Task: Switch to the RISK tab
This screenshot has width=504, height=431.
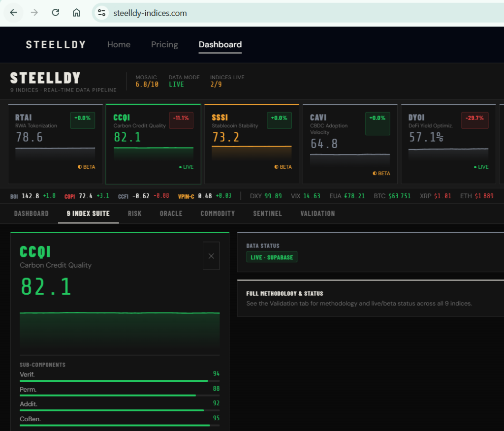Action: click(135, 214)
